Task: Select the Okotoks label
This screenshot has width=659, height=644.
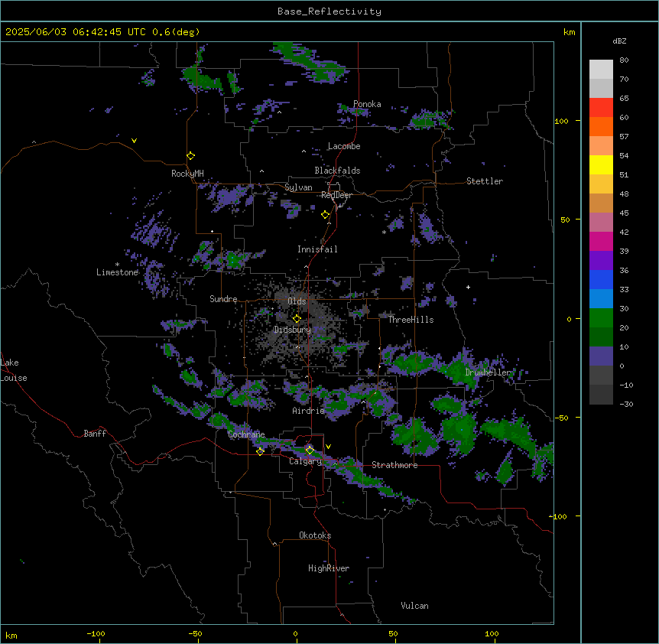Action: pos(315,535)
